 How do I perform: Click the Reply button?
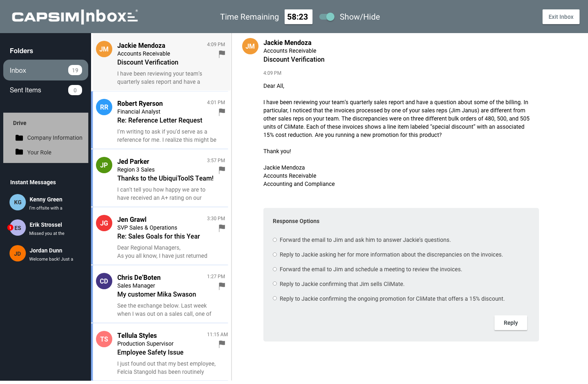510,323
